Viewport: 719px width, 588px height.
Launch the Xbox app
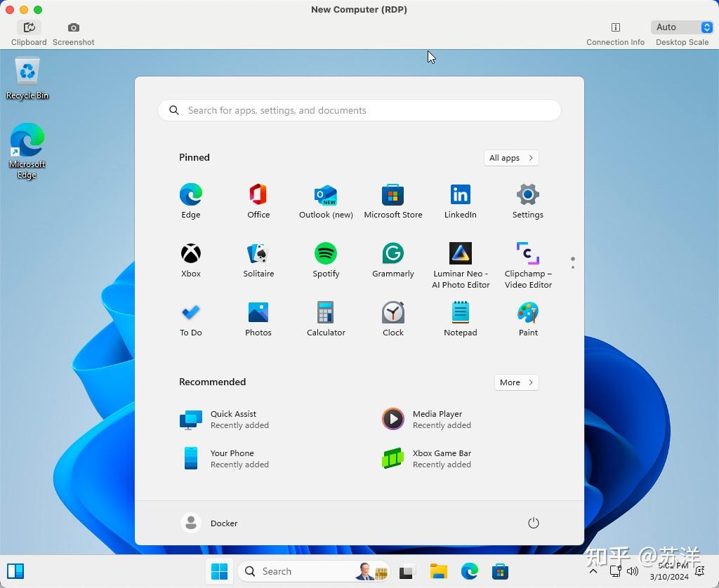(x=191, y=260)
